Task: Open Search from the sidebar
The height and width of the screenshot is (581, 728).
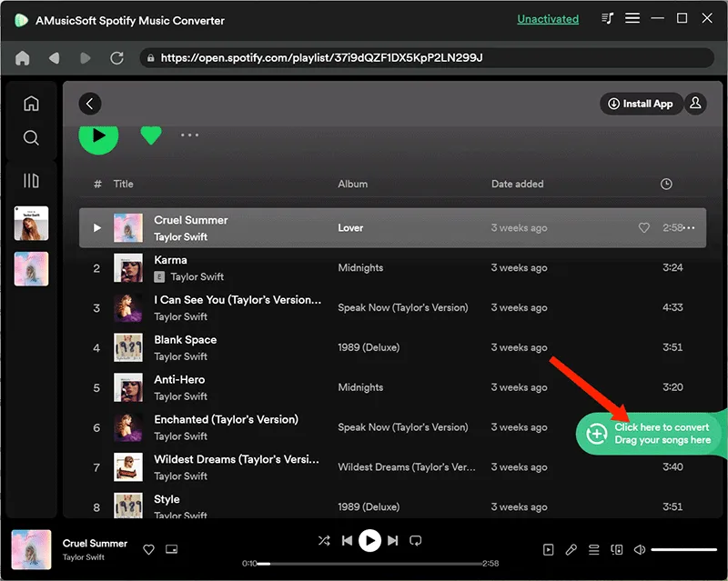Action: point(31,138)
